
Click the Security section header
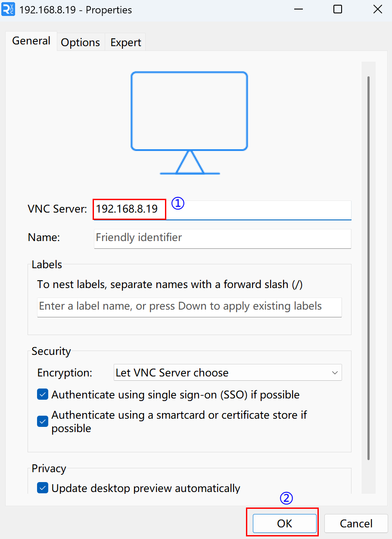[50, 351]
